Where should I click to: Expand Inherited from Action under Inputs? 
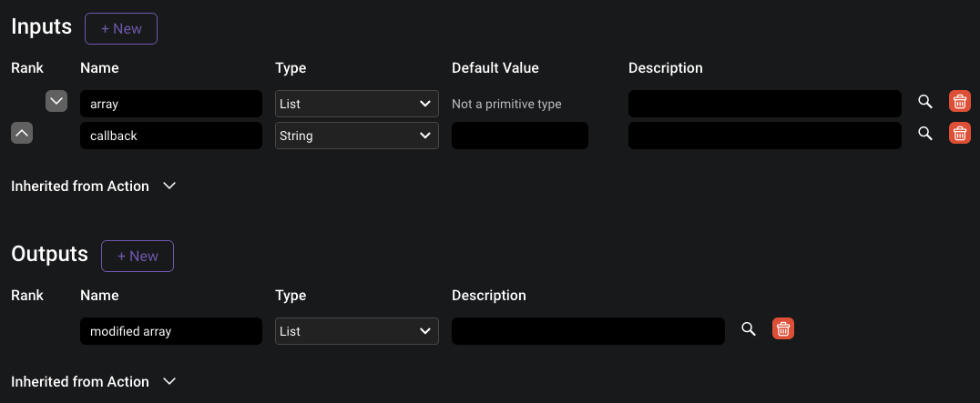click(168, 186)
